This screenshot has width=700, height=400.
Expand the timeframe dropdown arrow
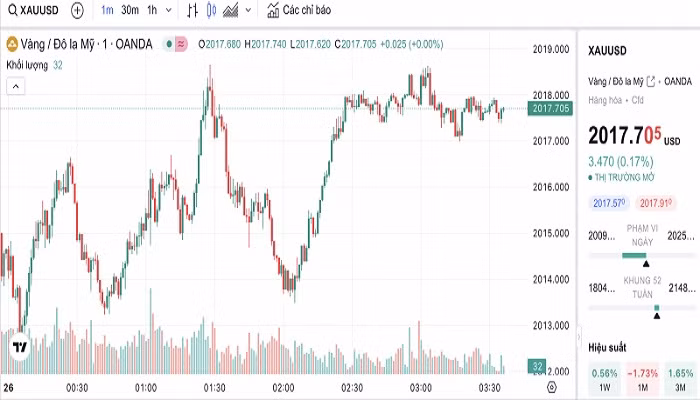[169, 10]
